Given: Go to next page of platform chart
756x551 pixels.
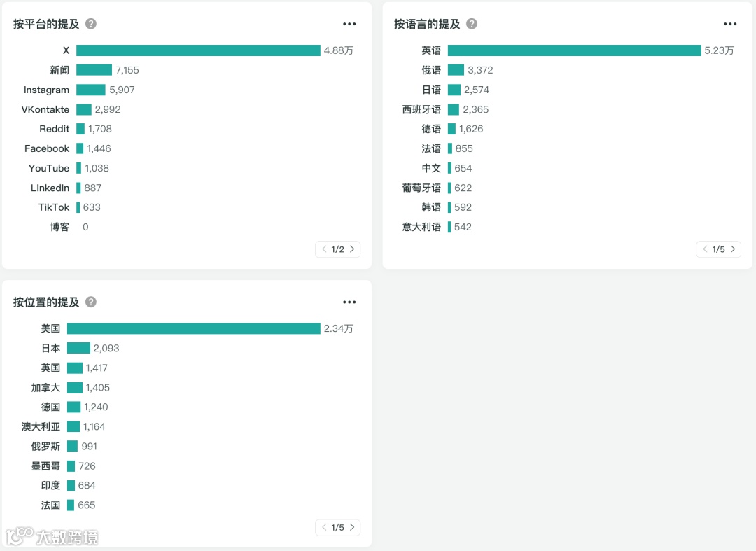Looking at the screenshot, I should tap(352, 249).
